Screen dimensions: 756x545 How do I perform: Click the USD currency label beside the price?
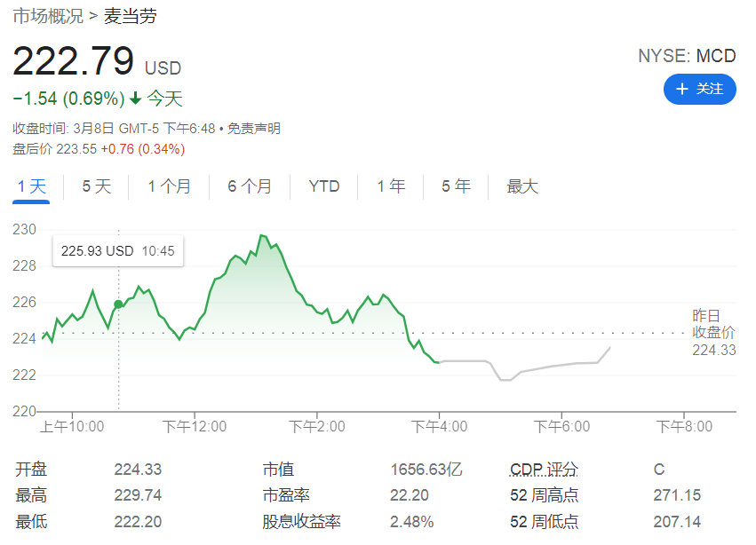tap(163, 68)
